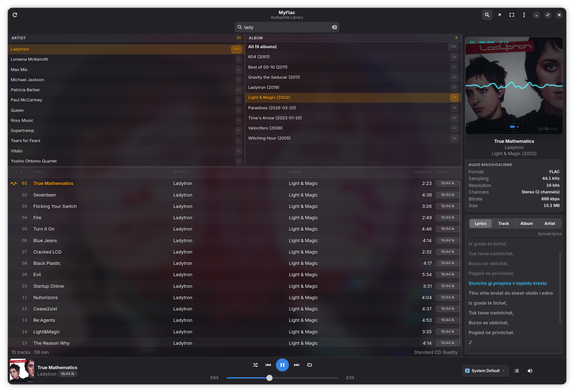
Task: Click the music note icon below lyrics
Action: (x=471, y=342)
